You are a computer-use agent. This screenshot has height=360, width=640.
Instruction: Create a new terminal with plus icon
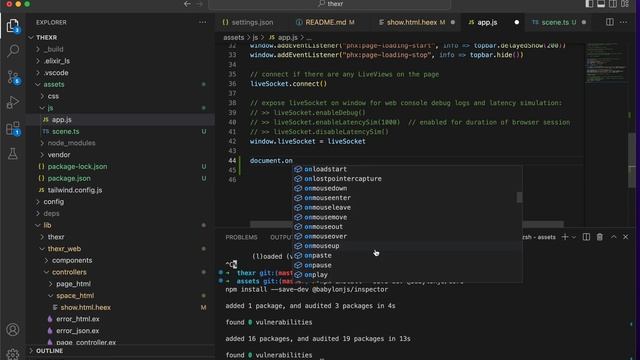(x=565, y=237)
